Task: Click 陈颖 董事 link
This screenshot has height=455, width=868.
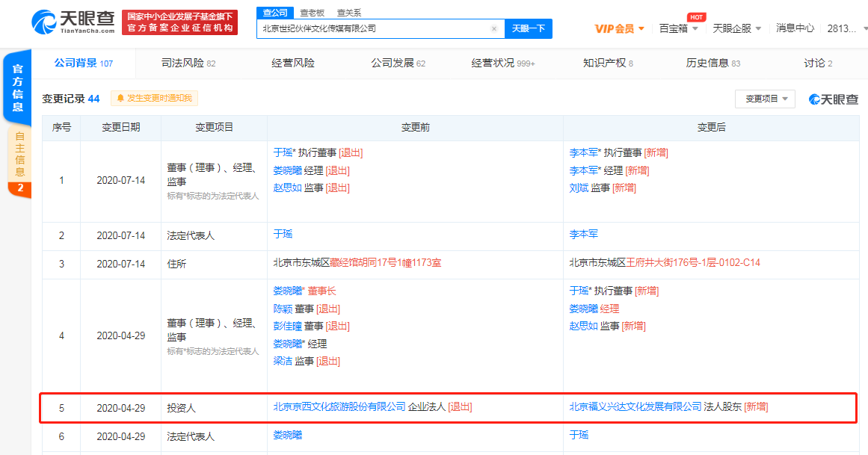Action: tap(283, 309)
